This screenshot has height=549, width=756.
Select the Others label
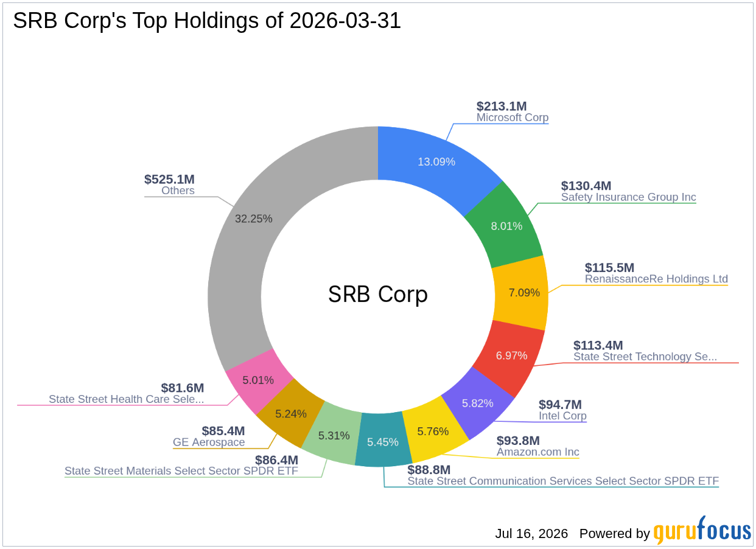tap(178, 191)
